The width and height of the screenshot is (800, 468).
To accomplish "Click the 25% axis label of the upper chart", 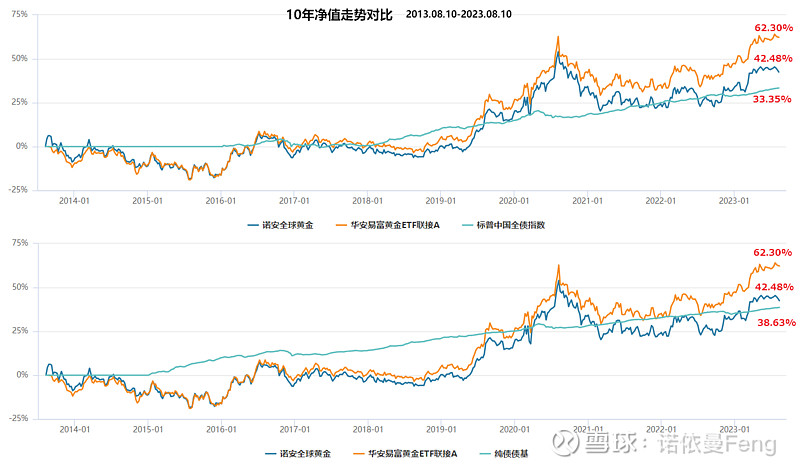I will [19, 102].
